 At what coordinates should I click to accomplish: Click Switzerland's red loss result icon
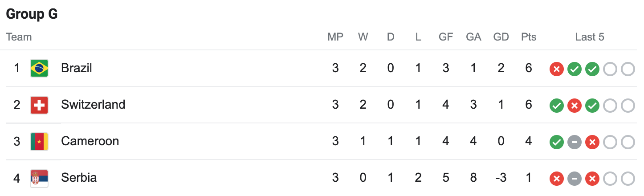point(575,106)
